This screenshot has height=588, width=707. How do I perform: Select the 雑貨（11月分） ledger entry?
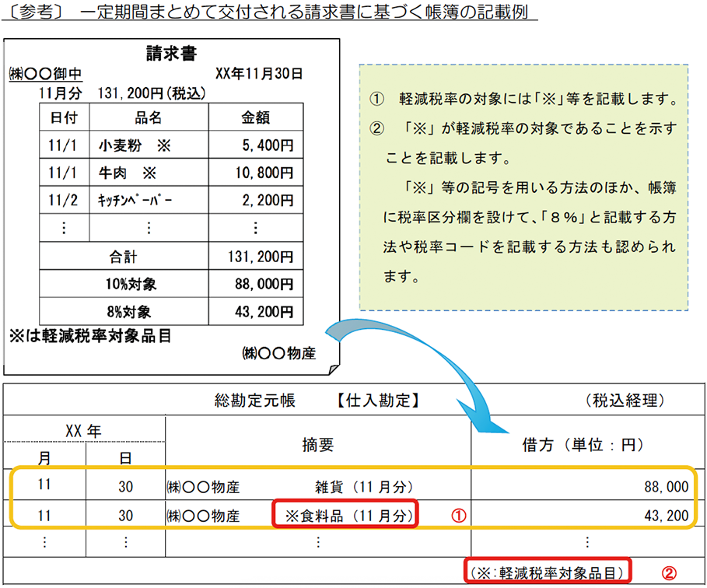click(x=360, y=487)
